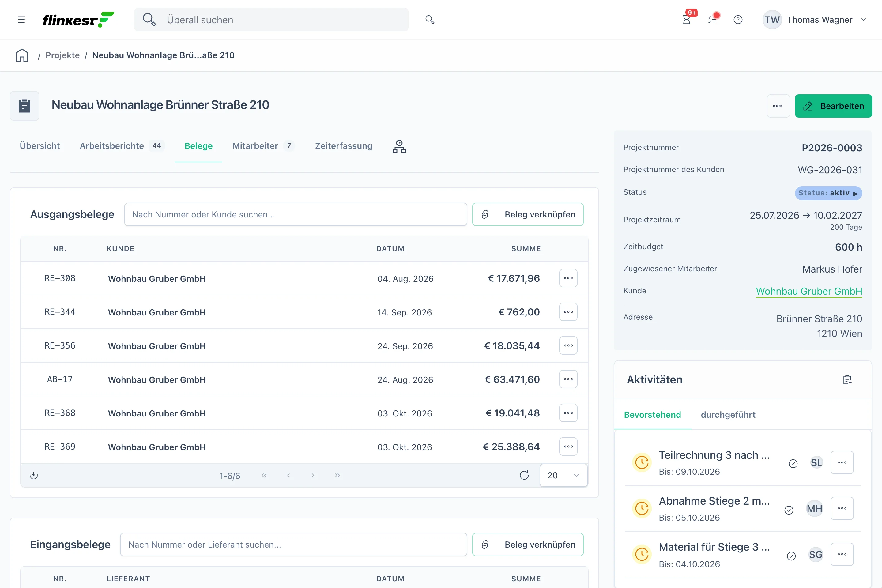Mark Abnahme Stiege 2 activity as done

click(789, 510)
